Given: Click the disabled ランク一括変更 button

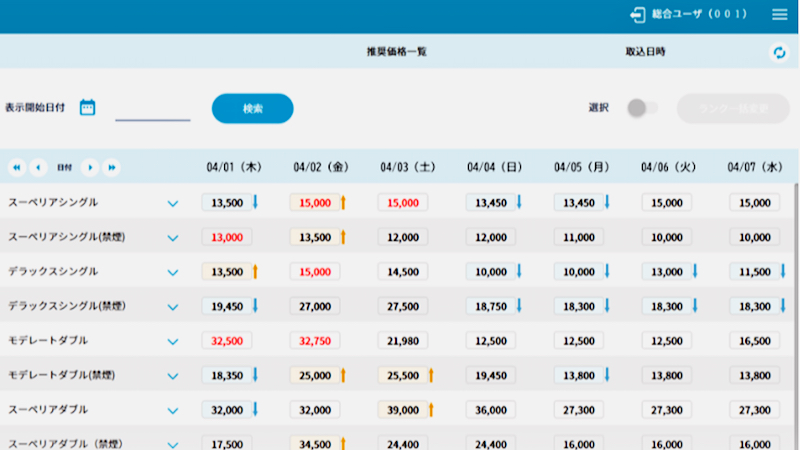Looking at the screenshot, I should coord(733,108).
